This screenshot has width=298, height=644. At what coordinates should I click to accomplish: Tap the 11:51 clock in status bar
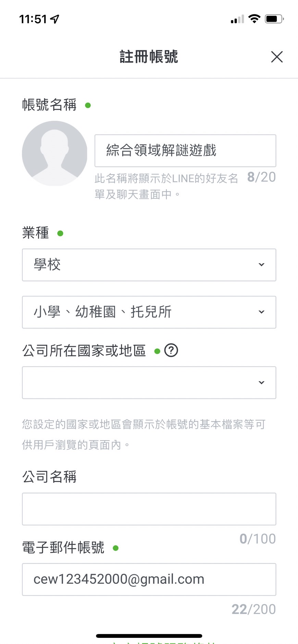coord(33,19)
